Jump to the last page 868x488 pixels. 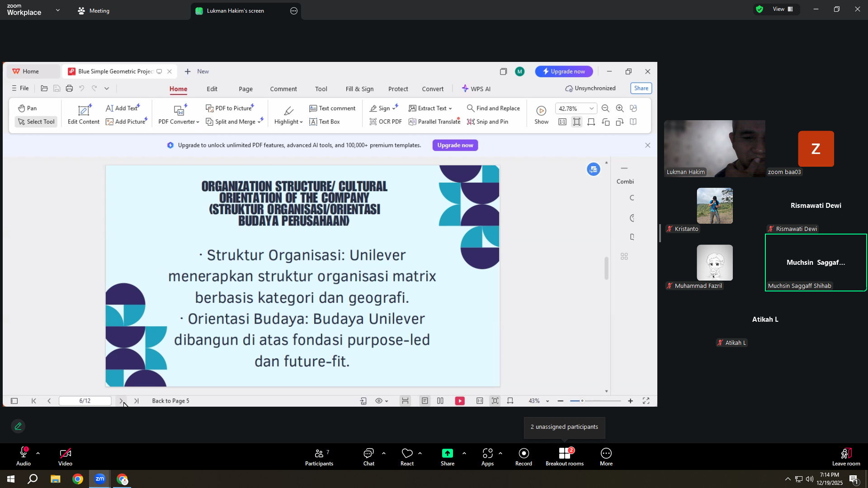(x=137, y=401)
